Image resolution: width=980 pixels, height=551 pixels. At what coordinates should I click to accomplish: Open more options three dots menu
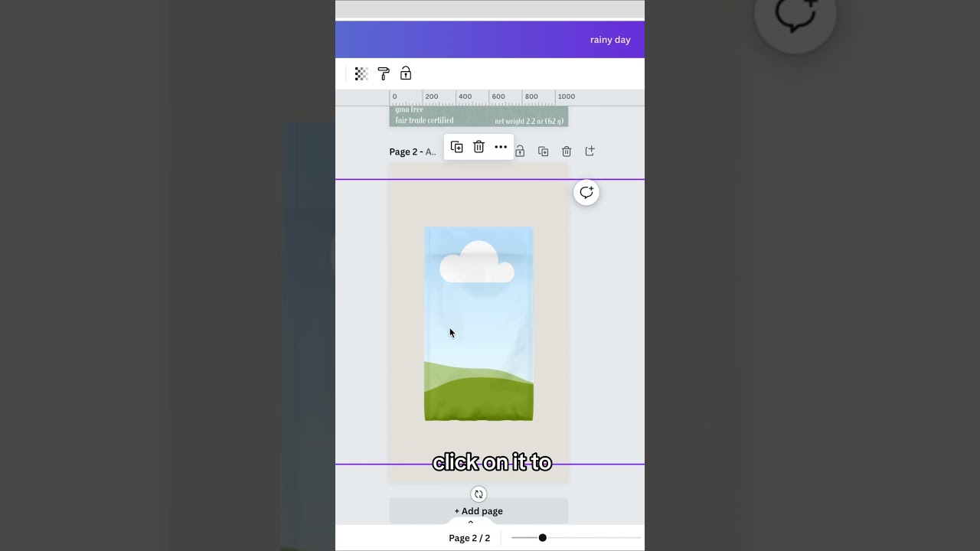[501, 147]
